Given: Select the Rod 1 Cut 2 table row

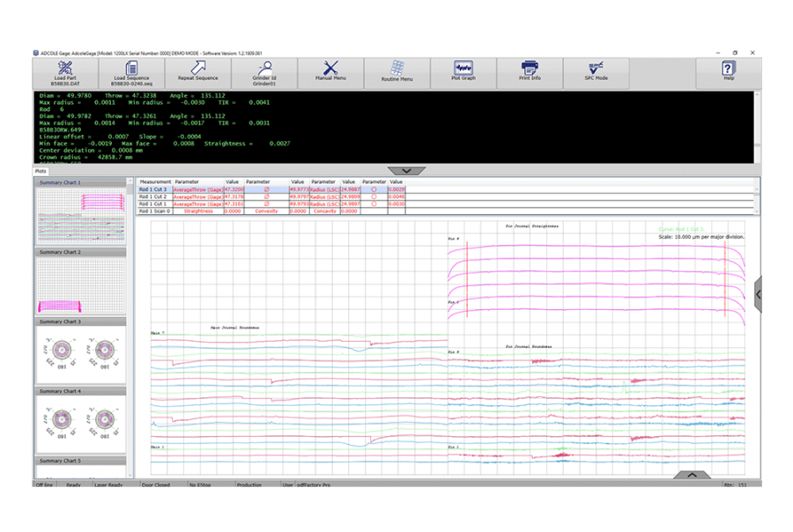Looking at the screenshot, I should point(154,196).
